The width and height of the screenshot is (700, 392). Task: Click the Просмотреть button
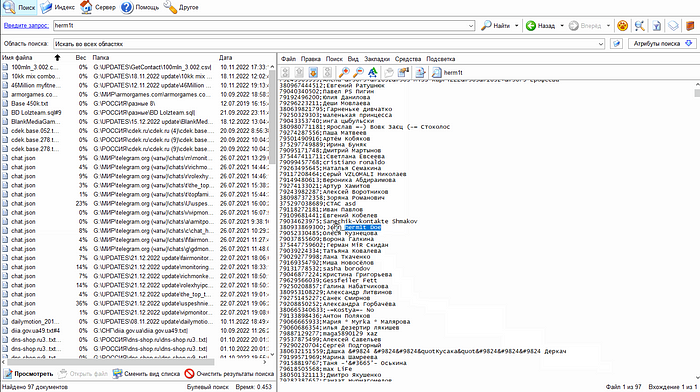[29, 374]
